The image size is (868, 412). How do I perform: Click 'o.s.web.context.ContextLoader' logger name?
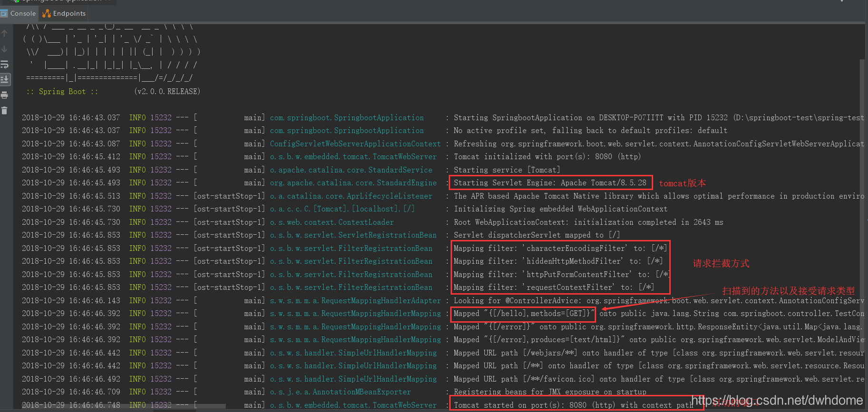[332, 222]
